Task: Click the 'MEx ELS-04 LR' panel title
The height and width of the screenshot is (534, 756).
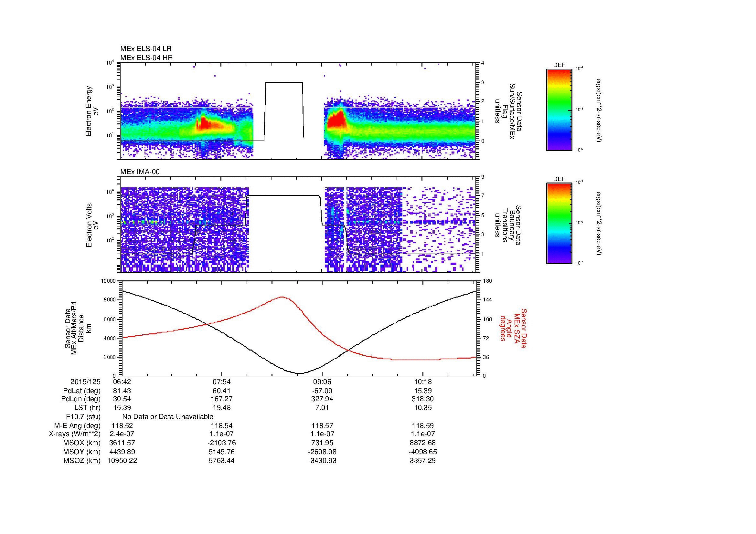Action: pyautogui.click(x=145, y=49)
